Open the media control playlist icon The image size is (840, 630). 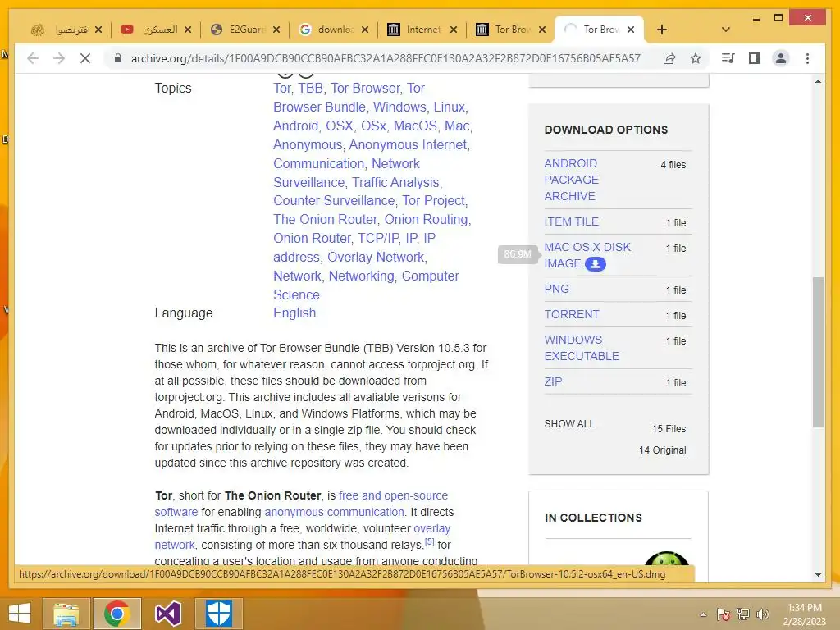pyautogui.click(x=728, y=58)
